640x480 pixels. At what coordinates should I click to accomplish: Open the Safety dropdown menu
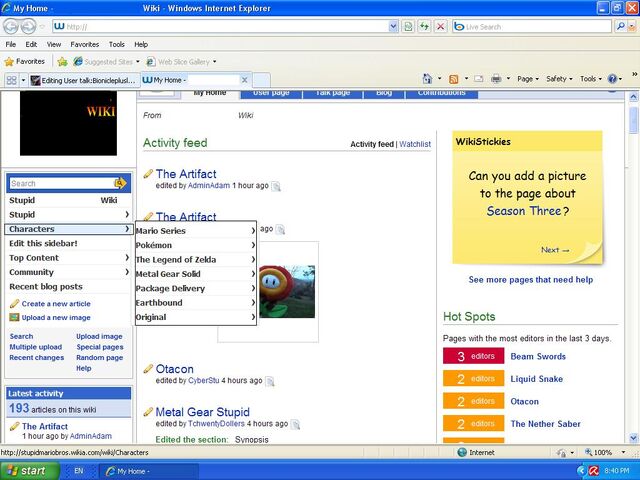click(x=559, y=79)
